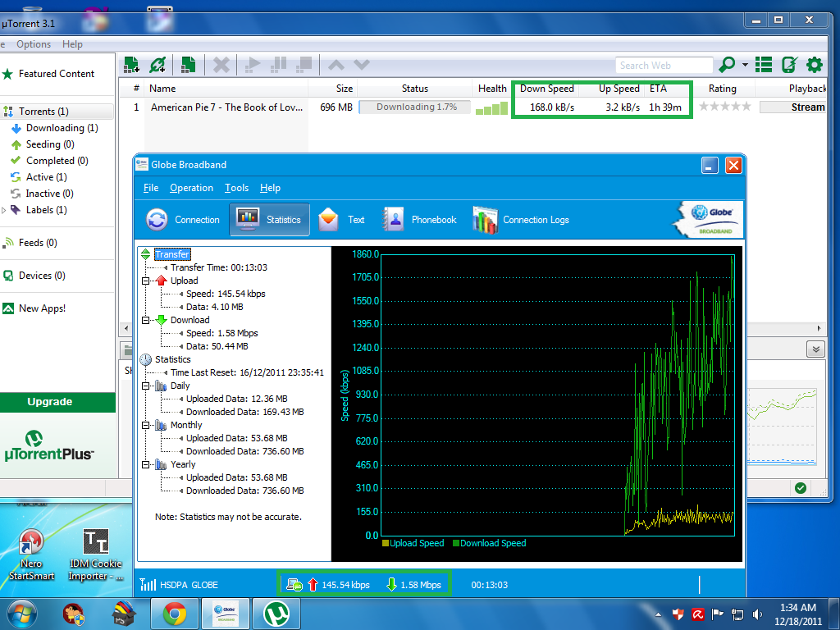Collapse the Download tree node
Image resolution: width=840 pixels, height=630 pixels.
click(x=145, y=321)
